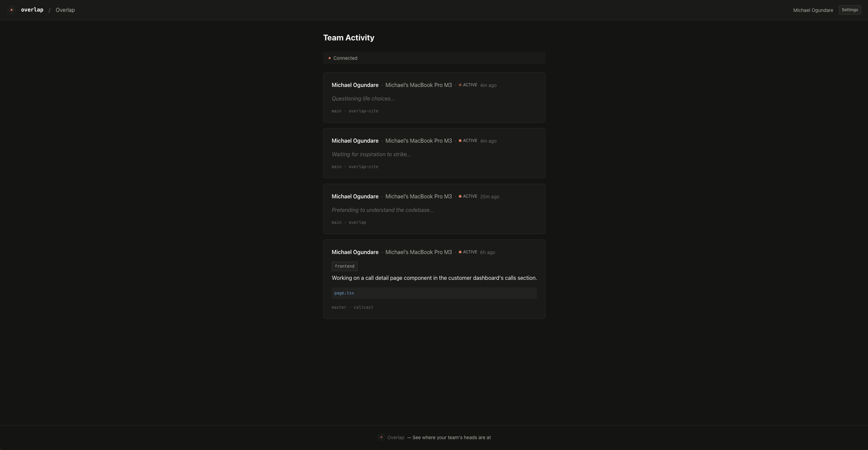The image size is (868, 450).
Task: Open Settings from the top-right corner
Action: (x=850, y=10)
